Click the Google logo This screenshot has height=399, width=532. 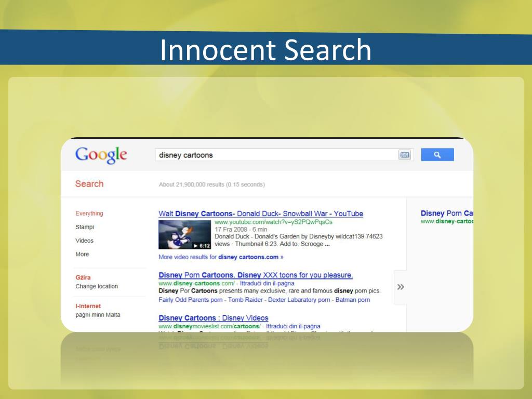101,155
